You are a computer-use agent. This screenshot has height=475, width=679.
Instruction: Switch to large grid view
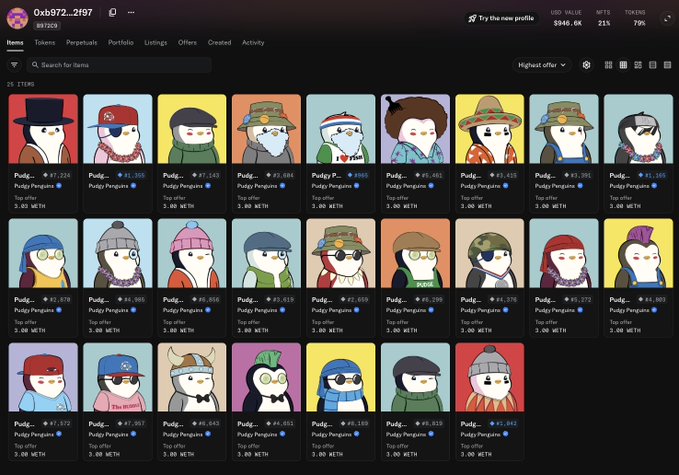click(x=608, y=65)
